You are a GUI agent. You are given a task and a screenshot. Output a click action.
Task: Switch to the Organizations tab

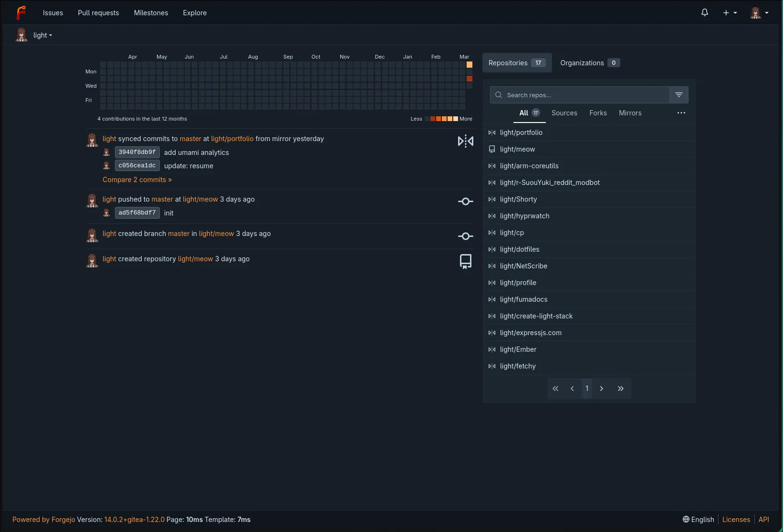589,63
